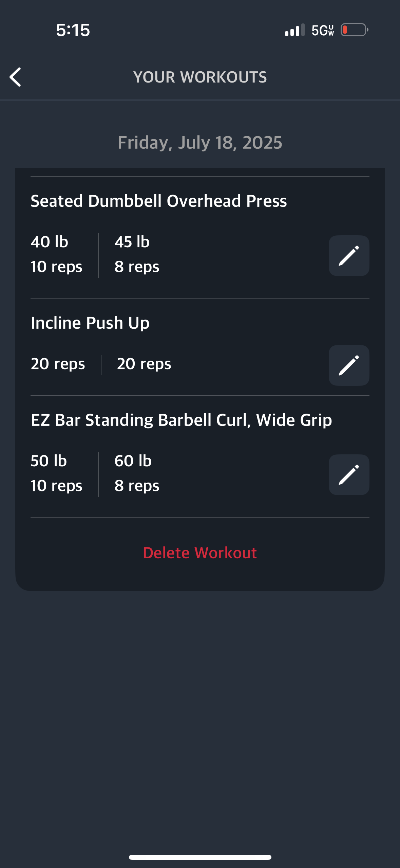Select the 40 lb 10 reps set

click(56, 254)
